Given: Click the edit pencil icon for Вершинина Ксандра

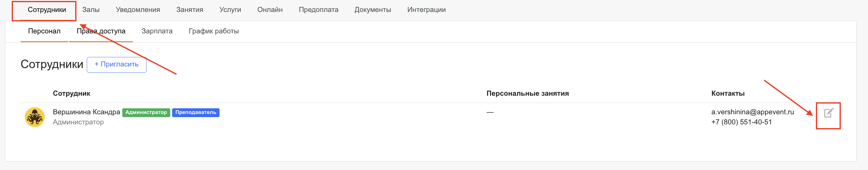Looking at the screenshot, I should pos(828,113).
